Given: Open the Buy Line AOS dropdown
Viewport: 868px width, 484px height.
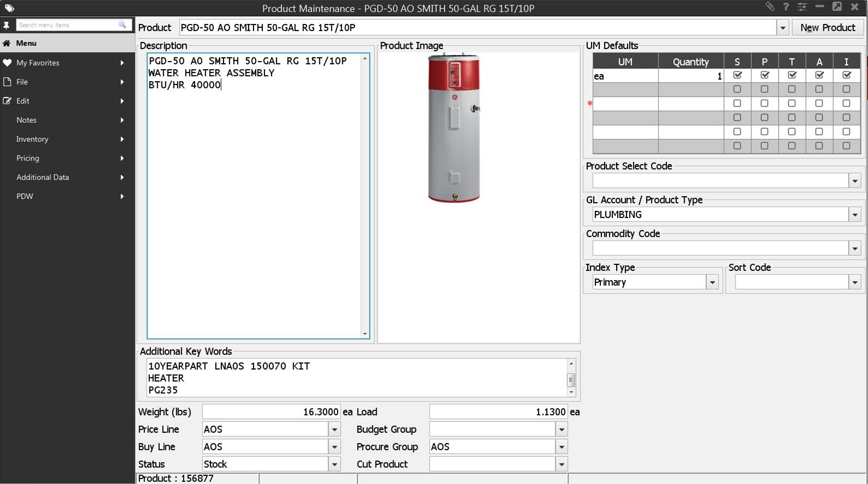Looking at the screenshot, I should coord(334,447).
